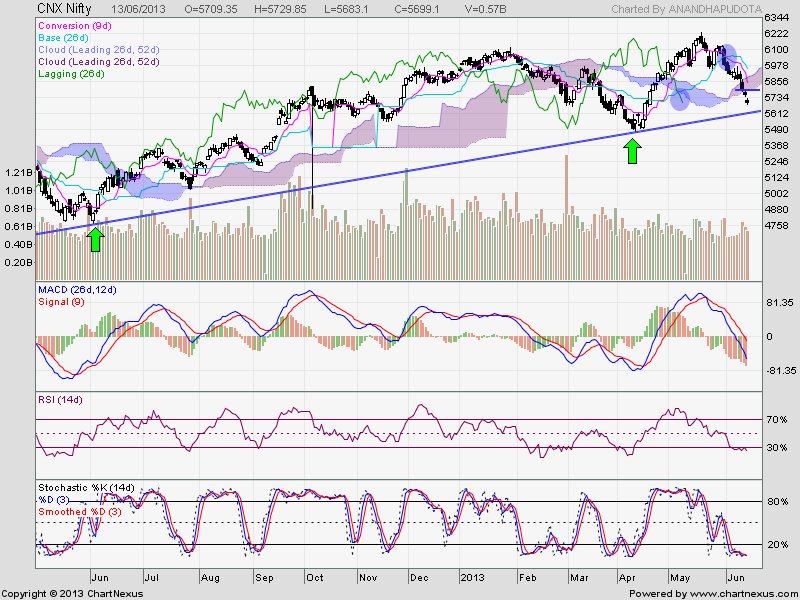Select the RSI (14d) panel label
800x600 pixels.
coord(60,400)
